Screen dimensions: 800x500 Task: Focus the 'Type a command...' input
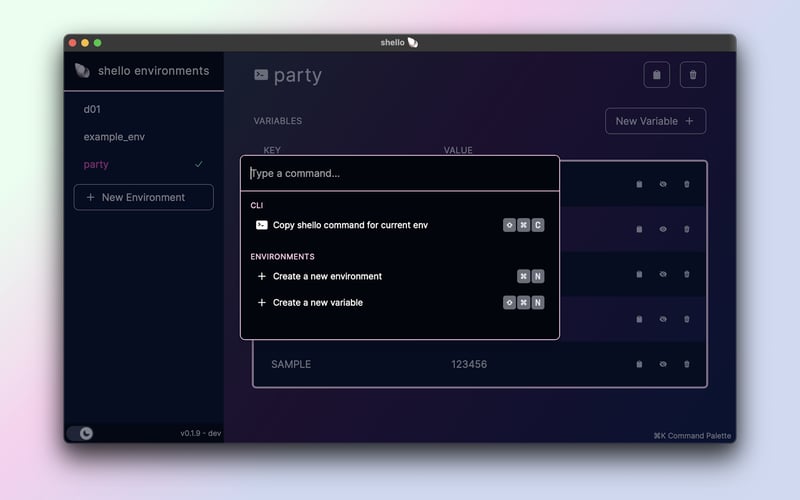coord(399,173)
